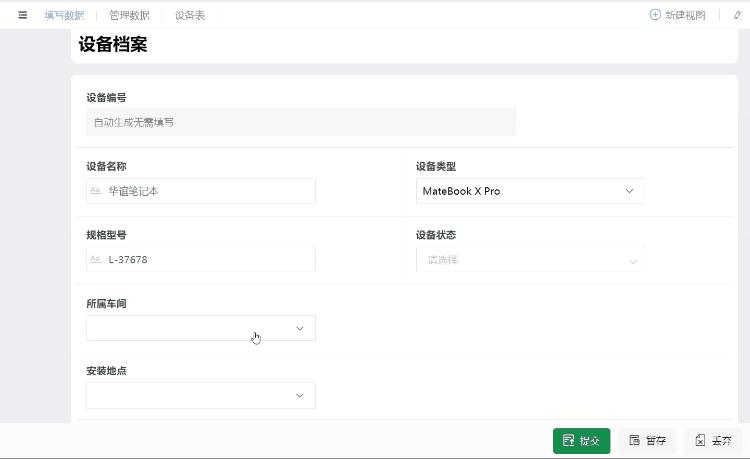Screen dimensions: 750x459
Task: Click the 设备状态 field label
Action: (x=436, y=235)
